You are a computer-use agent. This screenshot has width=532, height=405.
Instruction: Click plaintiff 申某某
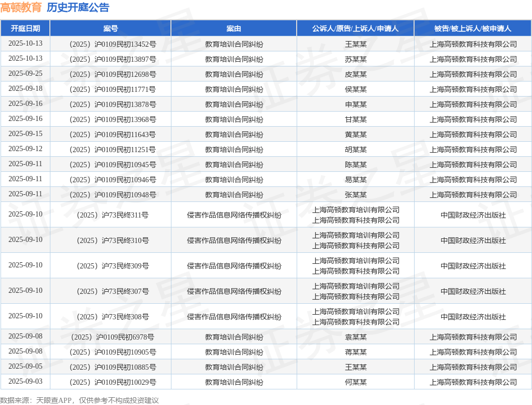355,104
